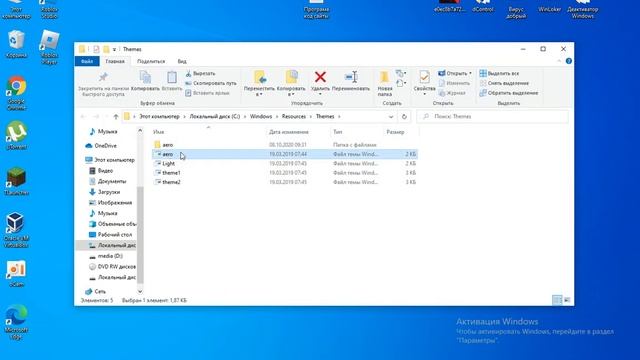Open Рабочий стол in navigation pane
This screenshot has width=640, height=360.
(x=110, y=235)
